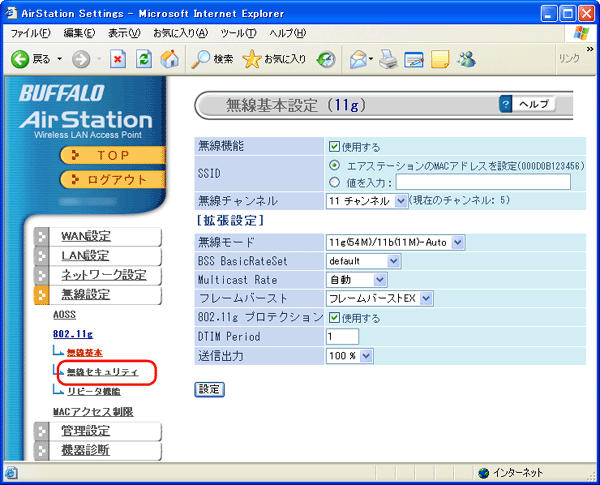
Task: Click the Messenger icon in toolbar
Action: coord(466,59)
